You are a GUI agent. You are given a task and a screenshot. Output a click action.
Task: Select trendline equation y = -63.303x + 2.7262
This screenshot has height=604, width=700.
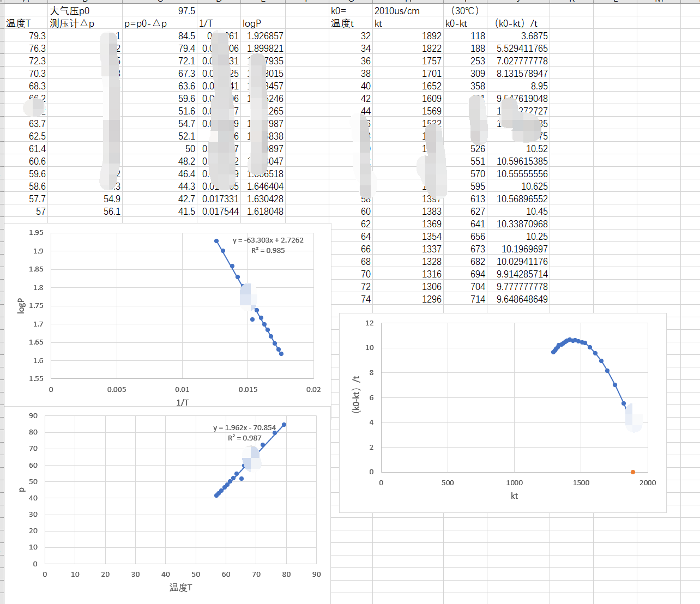click(268, 240)
